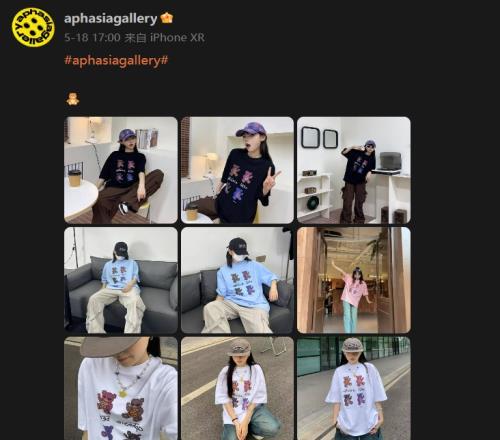Click the coffee cup in the first photo
The image size is (500, 440).
75,178
